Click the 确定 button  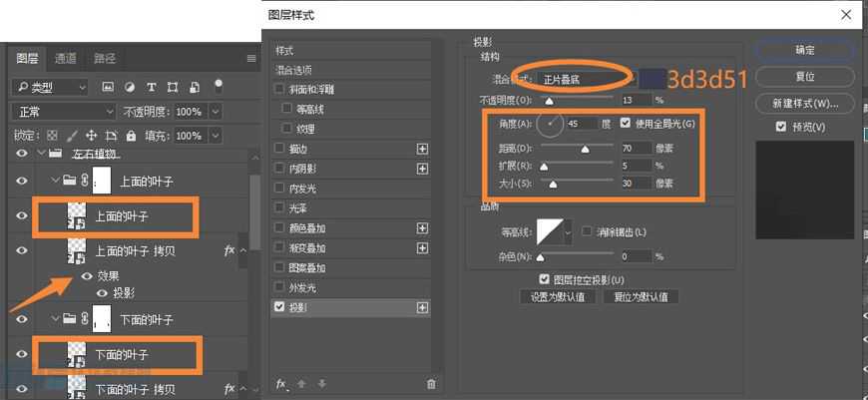(x=804, y=50)
